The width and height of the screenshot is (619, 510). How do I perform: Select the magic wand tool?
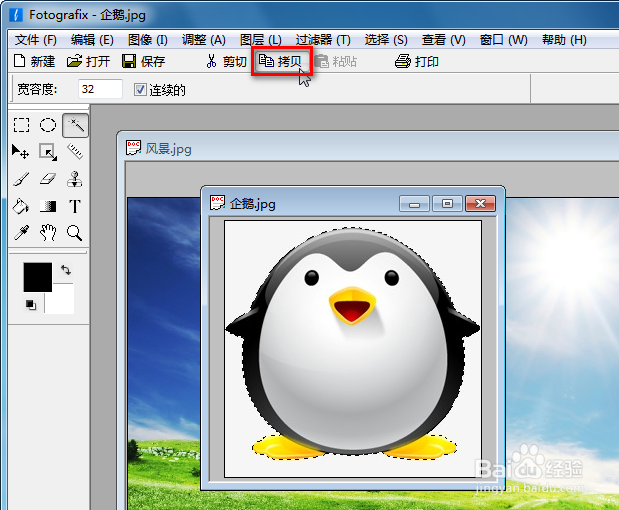[x=75, y=125]
